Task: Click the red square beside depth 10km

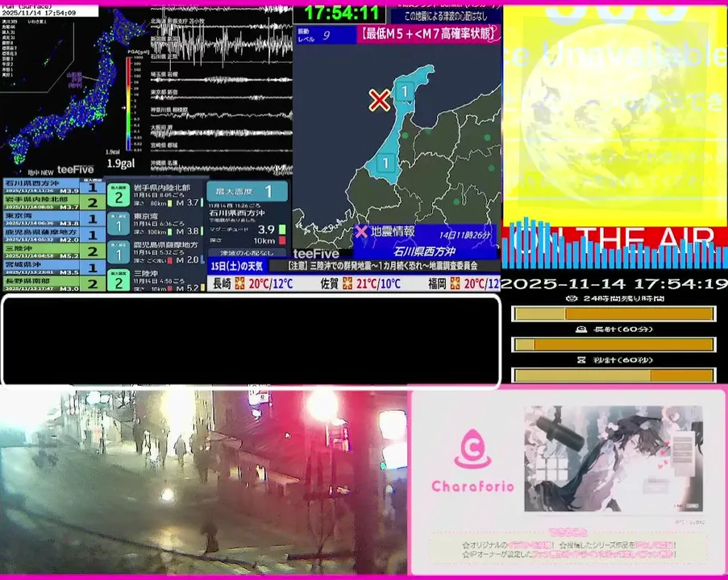Action: click(282, 240)
